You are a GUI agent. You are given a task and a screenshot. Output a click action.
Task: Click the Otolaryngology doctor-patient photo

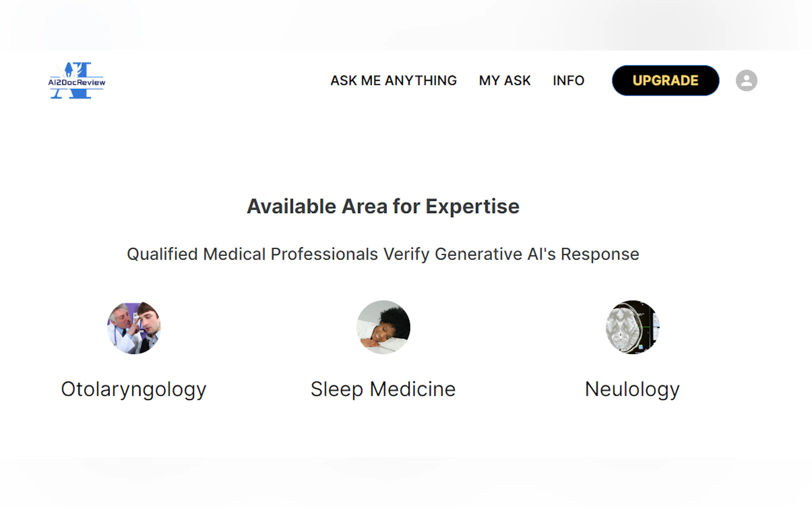click(x=134, y=327)
